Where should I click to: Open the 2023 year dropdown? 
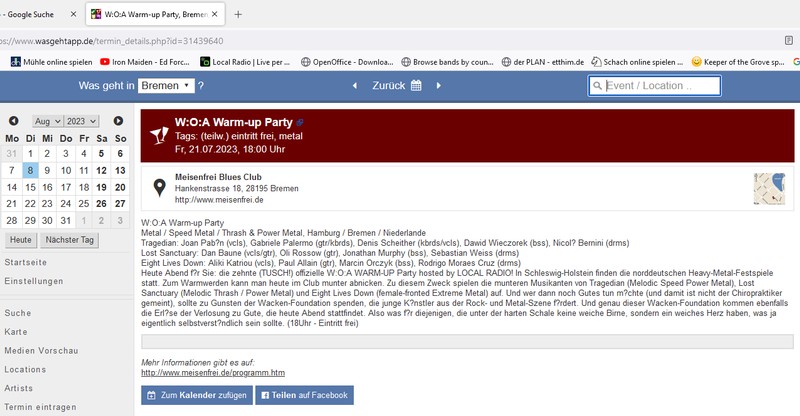pos(81,121)
